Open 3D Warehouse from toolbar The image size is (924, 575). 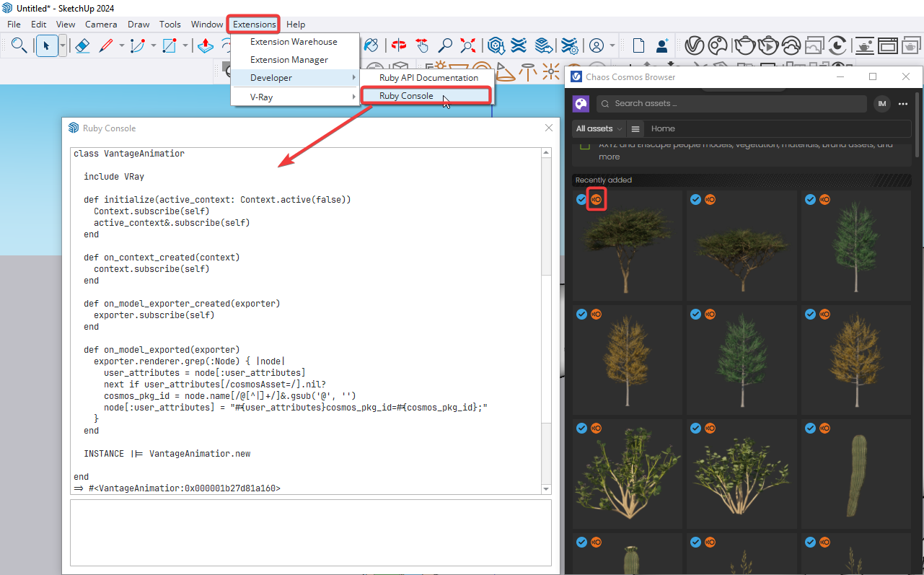[x=496, y=45]
